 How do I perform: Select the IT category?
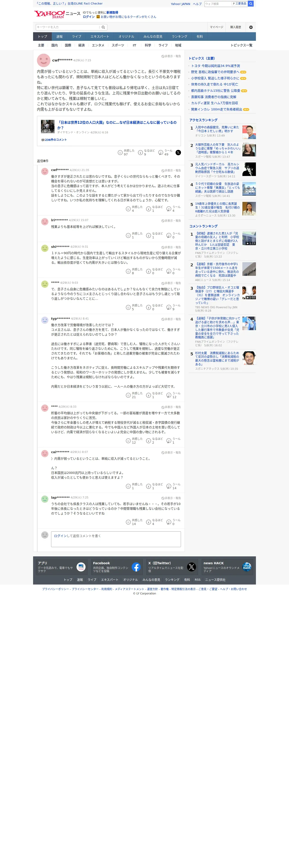tap(135, 46)
